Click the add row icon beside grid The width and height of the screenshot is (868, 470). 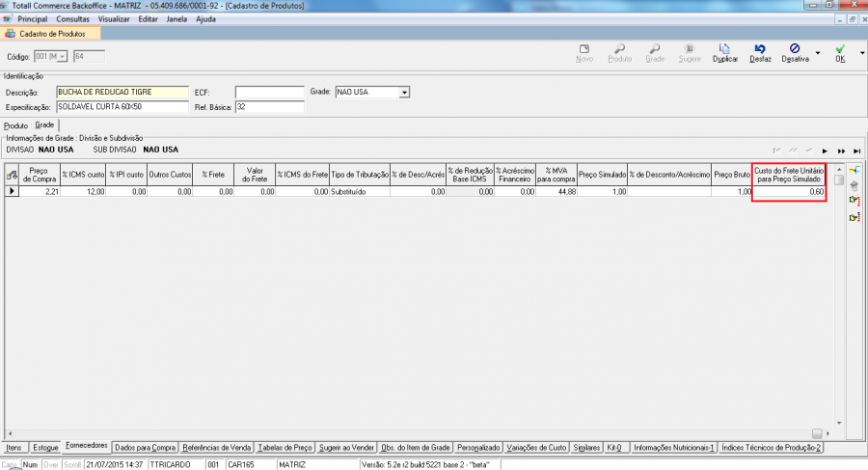click(x=854, y=170)
